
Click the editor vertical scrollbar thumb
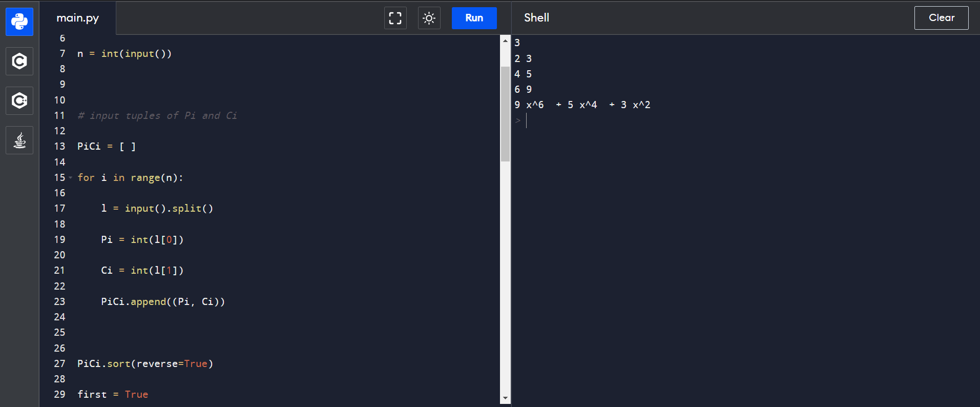[505, 113]
